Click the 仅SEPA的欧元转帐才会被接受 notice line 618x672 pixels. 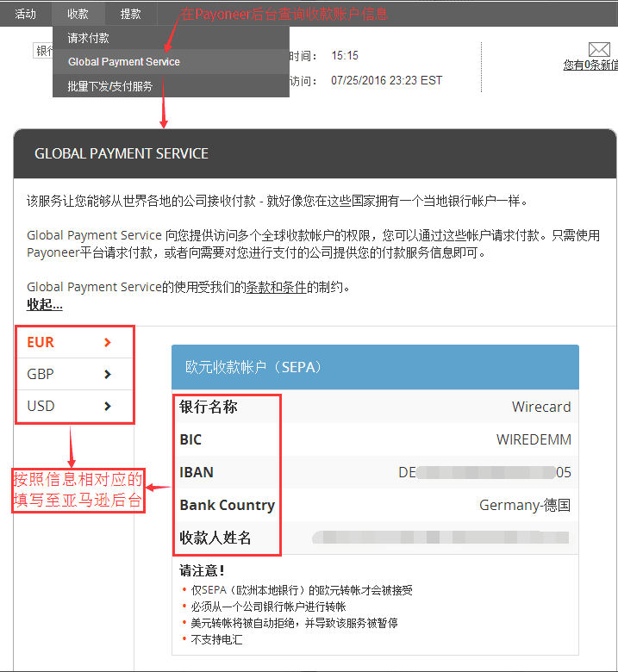[x=302, y=590]
